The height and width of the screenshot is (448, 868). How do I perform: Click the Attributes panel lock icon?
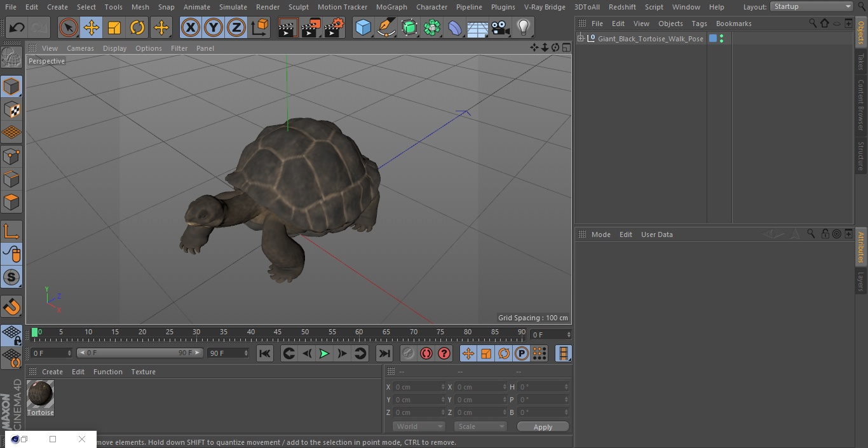click(825, 234)
